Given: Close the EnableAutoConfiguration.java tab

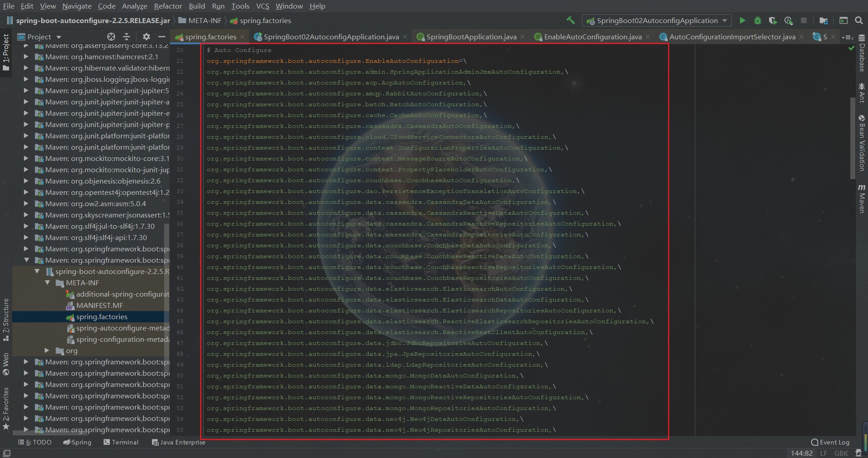Looking at the screenshot, I should (648, 37).
